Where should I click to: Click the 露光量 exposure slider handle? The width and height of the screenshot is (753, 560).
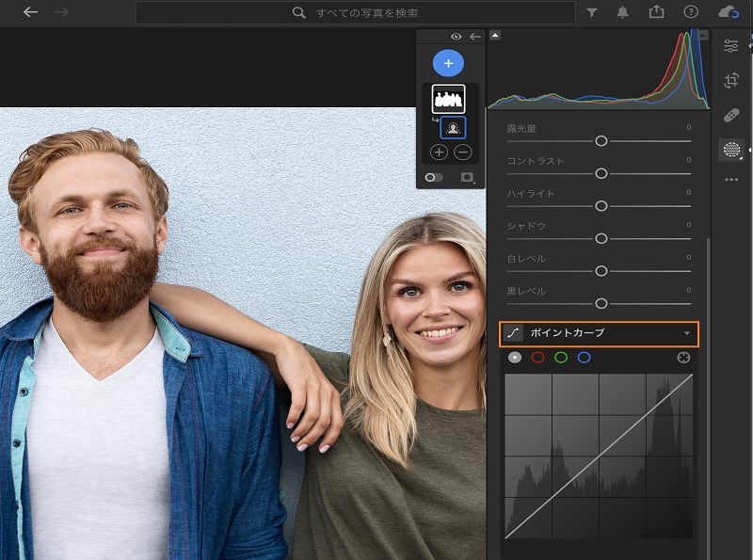click(x=601, y=141)
